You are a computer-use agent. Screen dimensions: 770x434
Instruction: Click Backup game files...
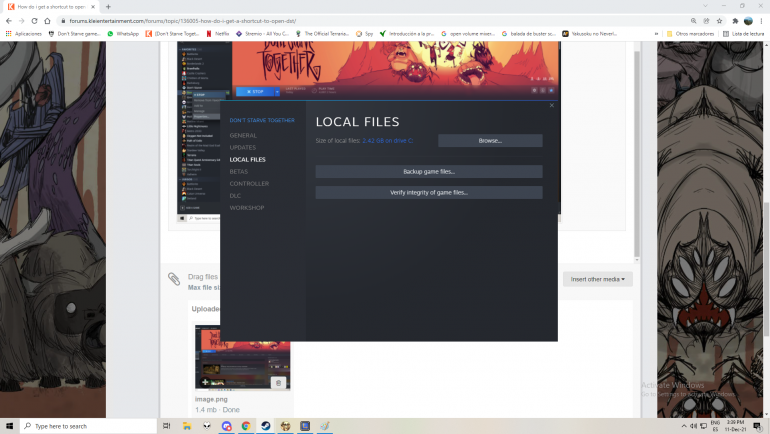429,171
